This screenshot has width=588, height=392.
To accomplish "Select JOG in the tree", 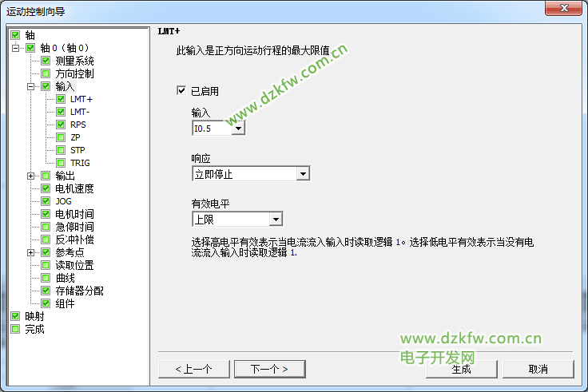I will (x=63, y=202).
